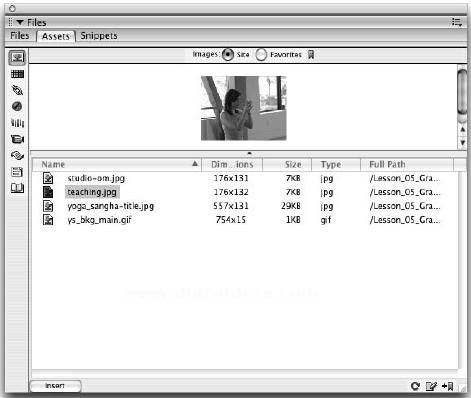Switch to Flash assets category

[17, 106]
